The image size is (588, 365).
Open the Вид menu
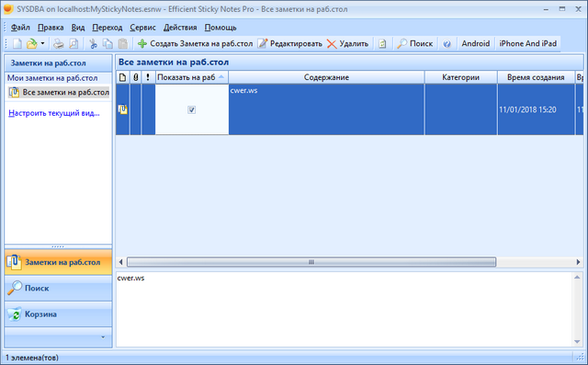pyautogui.click(x=78, y=28)
